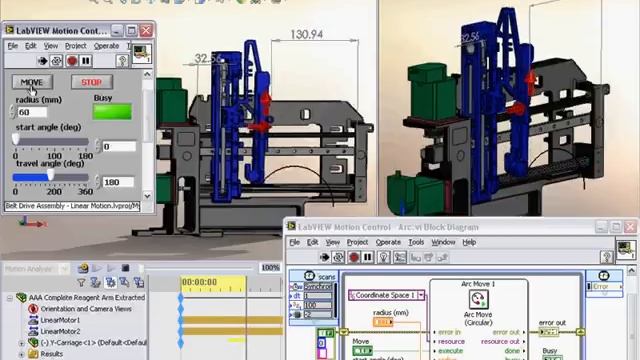Click the Play button in motion study toolbar
The height and width of the screenshot is (360, 640).
tap(111, 268)
